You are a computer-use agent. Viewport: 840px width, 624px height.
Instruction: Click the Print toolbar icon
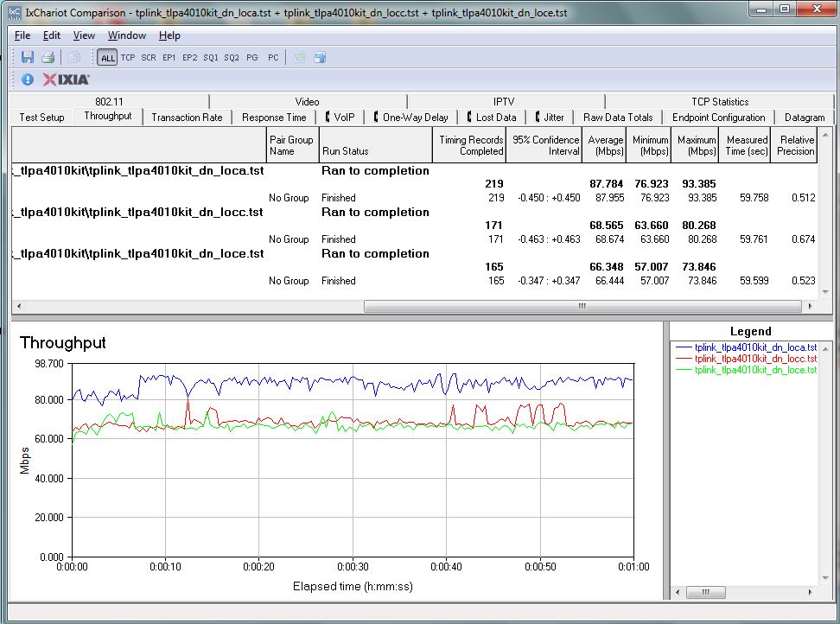click(x=48, y=57)
